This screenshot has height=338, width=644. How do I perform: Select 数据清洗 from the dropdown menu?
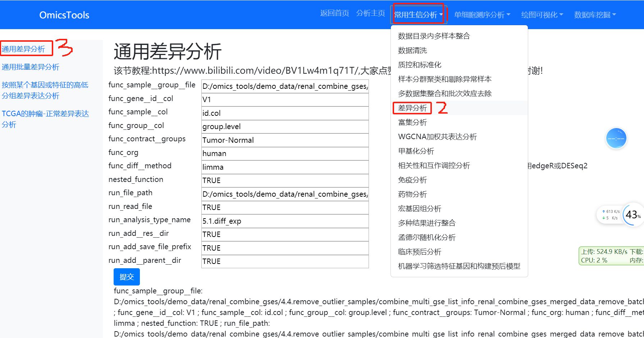459,50
